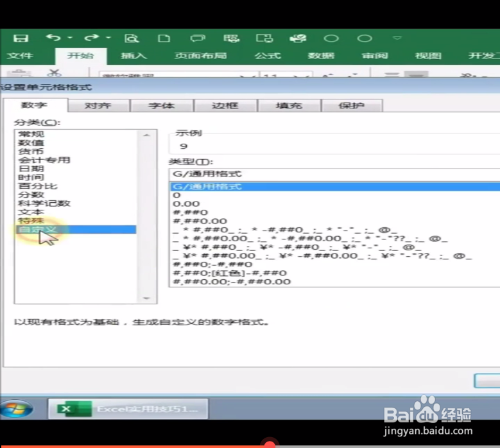Click the Undo arrow icon
This screenshot has width=500, height=448.
pyautogui.click(x=53, y=38)
